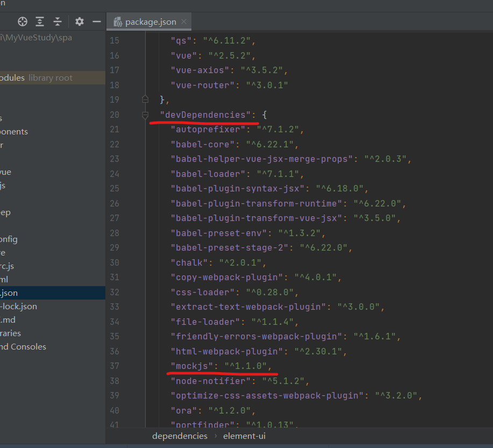Click the package.json file type icon in tab

click(x=118, y=22)
